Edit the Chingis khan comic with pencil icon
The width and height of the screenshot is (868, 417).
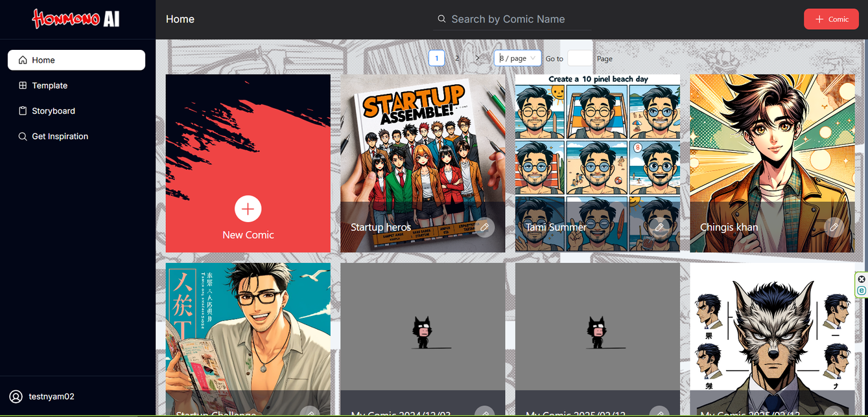coord(834,227)
